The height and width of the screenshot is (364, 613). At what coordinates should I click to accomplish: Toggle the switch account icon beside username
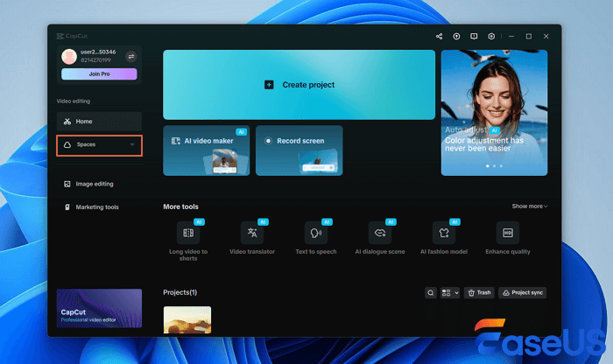point(131,56)
